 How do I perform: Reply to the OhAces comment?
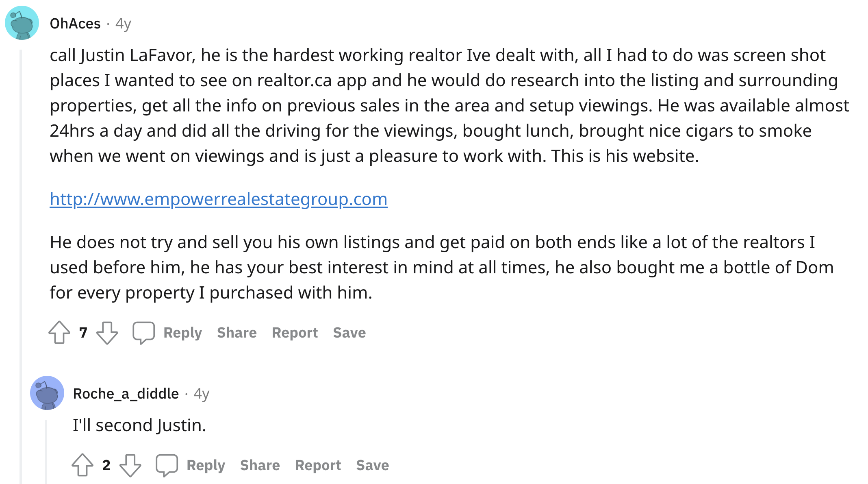182,333
